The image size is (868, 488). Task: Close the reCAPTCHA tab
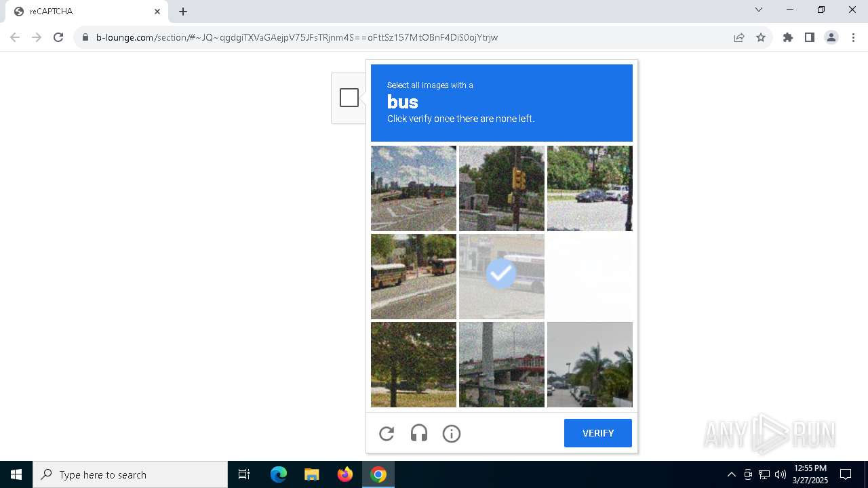coord(157,12)
